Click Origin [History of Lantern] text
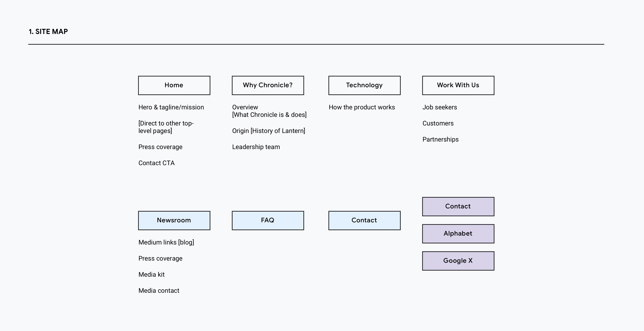This screenshot has height=331, width=644. 269,131
